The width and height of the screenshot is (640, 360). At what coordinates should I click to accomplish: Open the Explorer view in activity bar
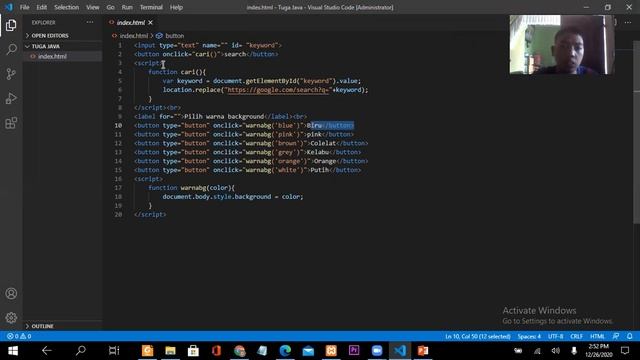11,25
